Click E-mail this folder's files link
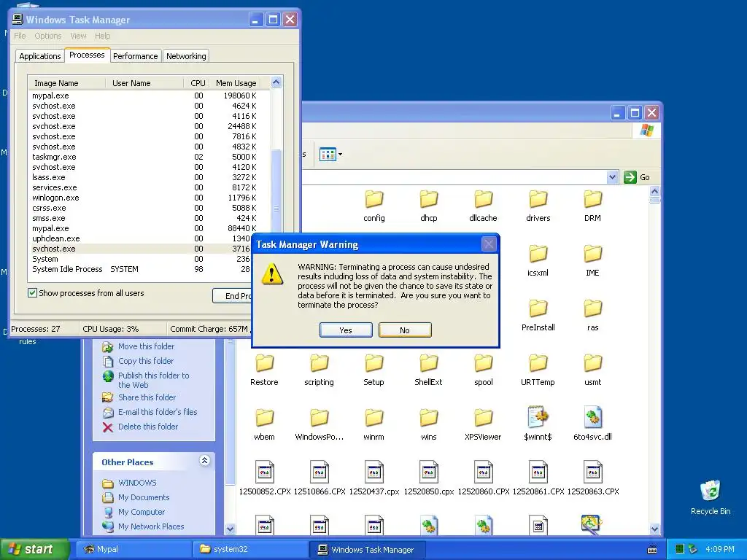747x560 pixels. (158, 412)
